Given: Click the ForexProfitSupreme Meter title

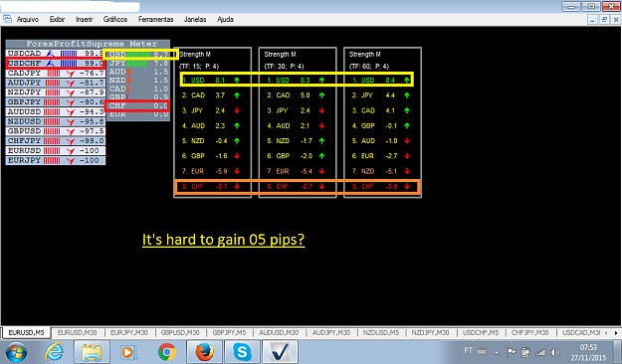Looking at the screenshot, I should pyautogui.click(x=92, y=44).
